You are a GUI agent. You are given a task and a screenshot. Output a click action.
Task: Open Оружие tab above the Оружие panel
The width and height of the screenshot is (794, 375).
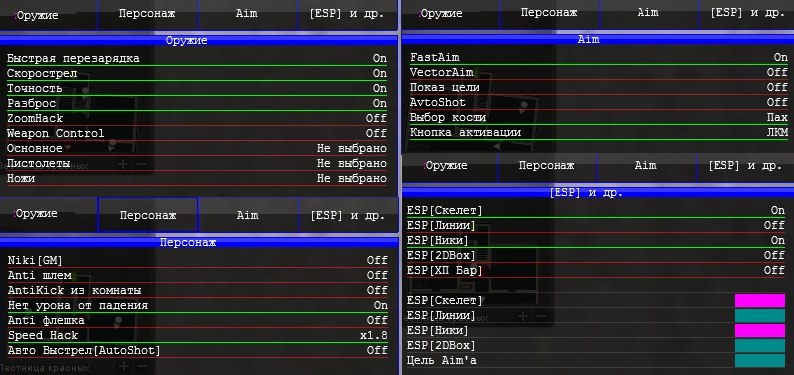(49, 14)
